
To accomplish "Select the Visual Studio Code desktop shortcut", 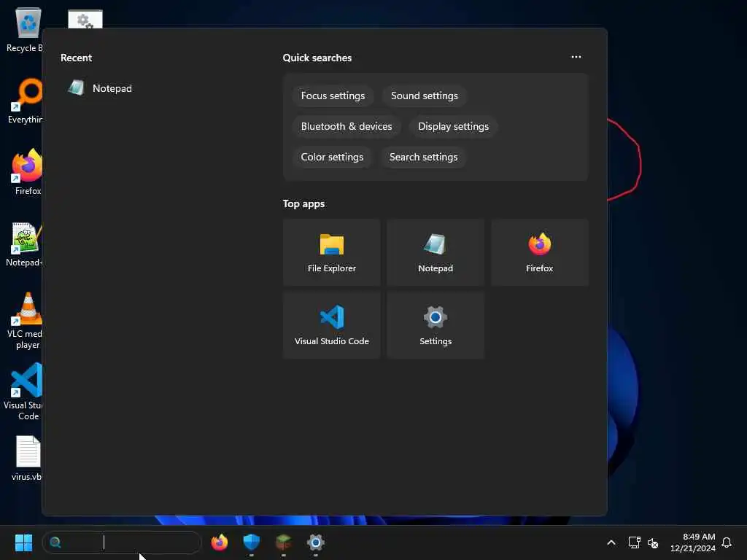I will tap(25, 392).
